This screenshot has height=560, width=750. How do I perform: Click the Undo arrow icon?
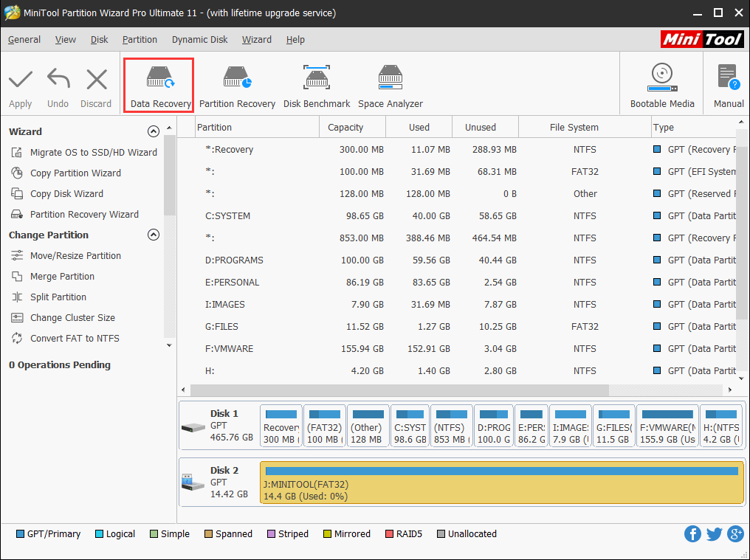pyautogui.click(x=58, y=79)
